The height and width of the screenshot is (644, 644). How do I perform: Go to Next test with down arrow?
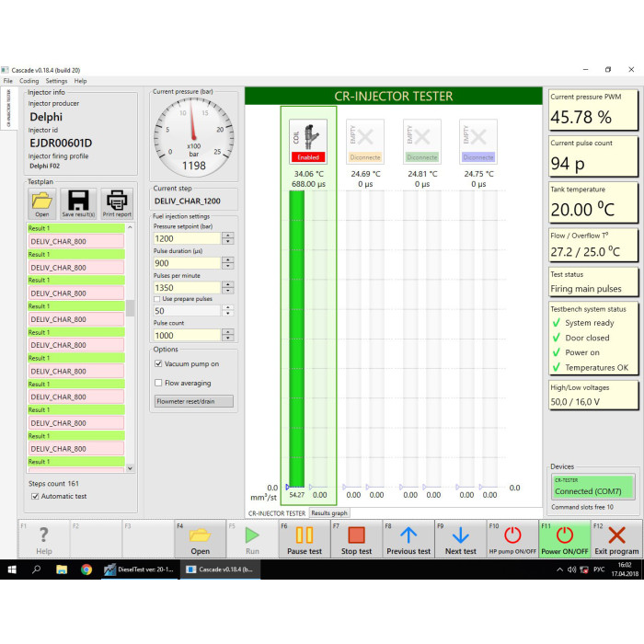point(461,539)
